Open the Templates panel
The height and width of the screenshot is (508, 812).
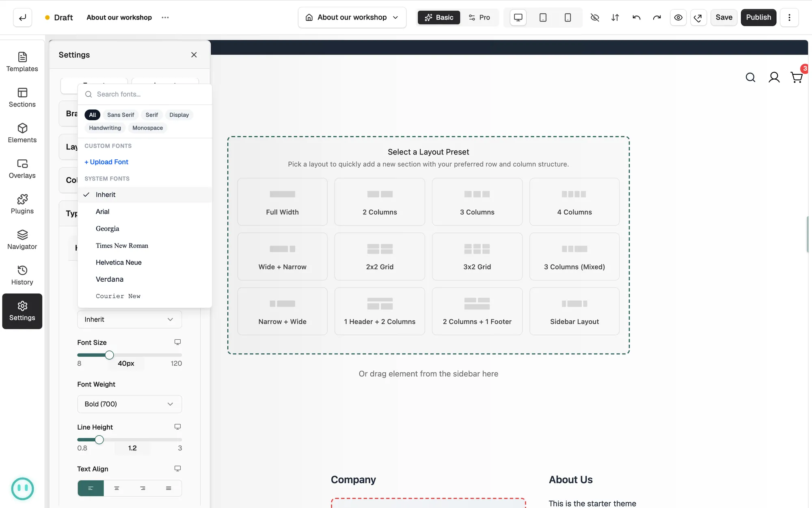(x=22, y=62)
